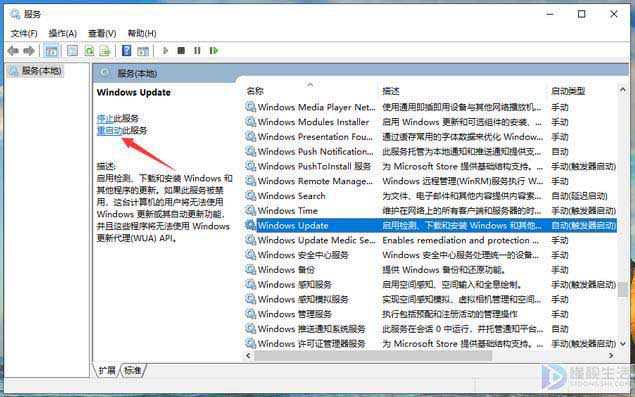The width and height of the screenshot is (635, 397).
Task: Toggle the console tree pane icon
Action: coord(51,51)
